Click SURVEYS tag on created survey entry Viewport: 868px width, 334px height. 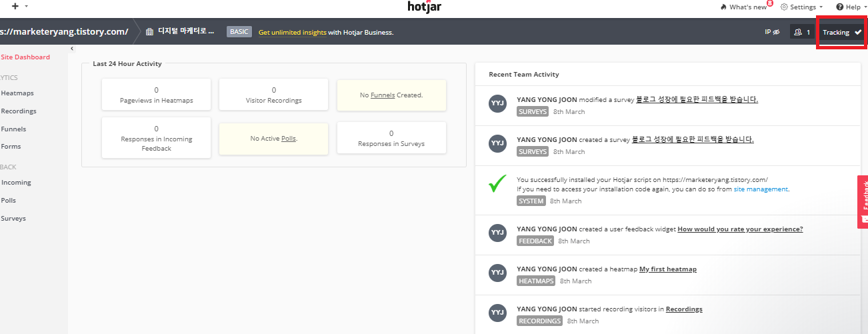[x=533, y=151]
